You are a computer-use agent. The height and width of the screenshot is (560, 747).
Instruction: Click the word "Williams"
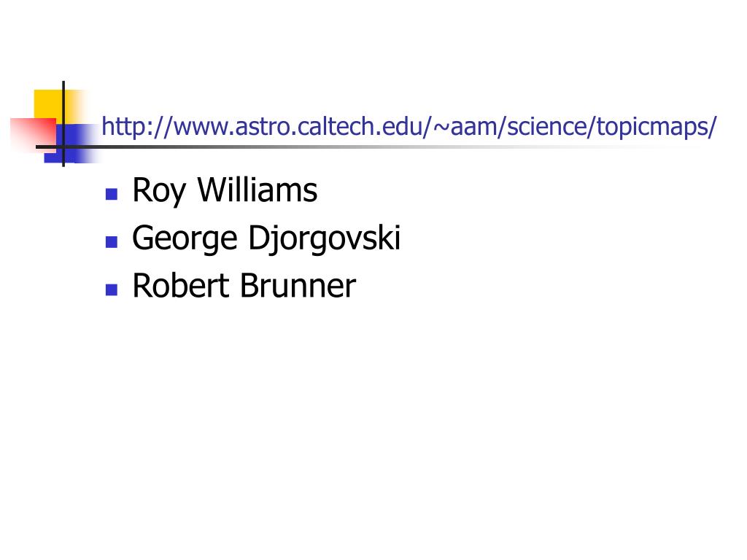pyautogui.click(x=258, y=190)
